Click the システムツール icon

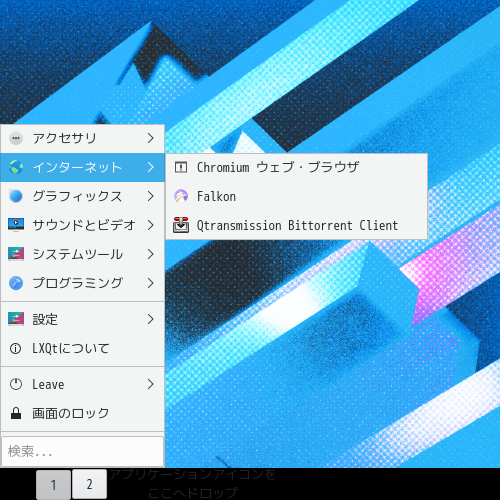coord(16,254)
